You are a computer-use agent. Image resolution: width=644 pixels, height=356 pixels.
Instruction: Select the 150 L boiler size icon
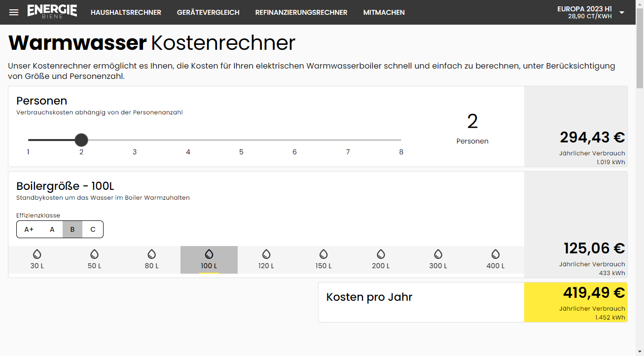323,254
